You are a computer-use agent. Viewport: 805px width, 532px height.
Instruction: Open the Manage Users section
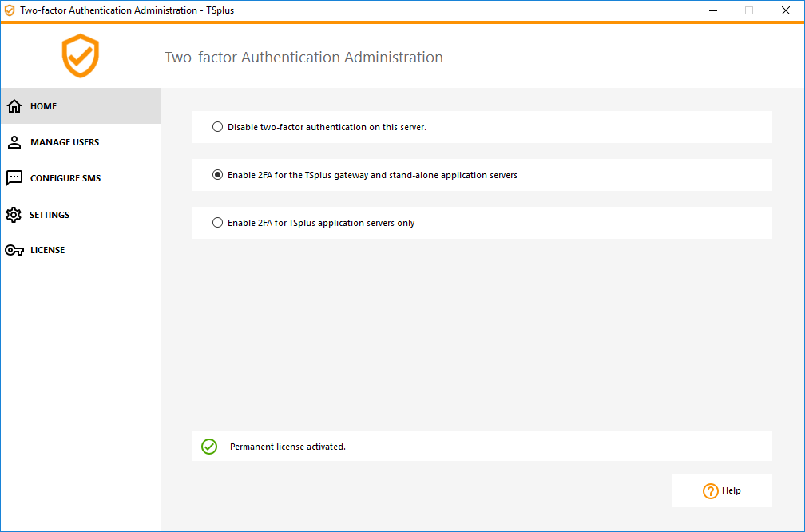click(x=64, y=142)
